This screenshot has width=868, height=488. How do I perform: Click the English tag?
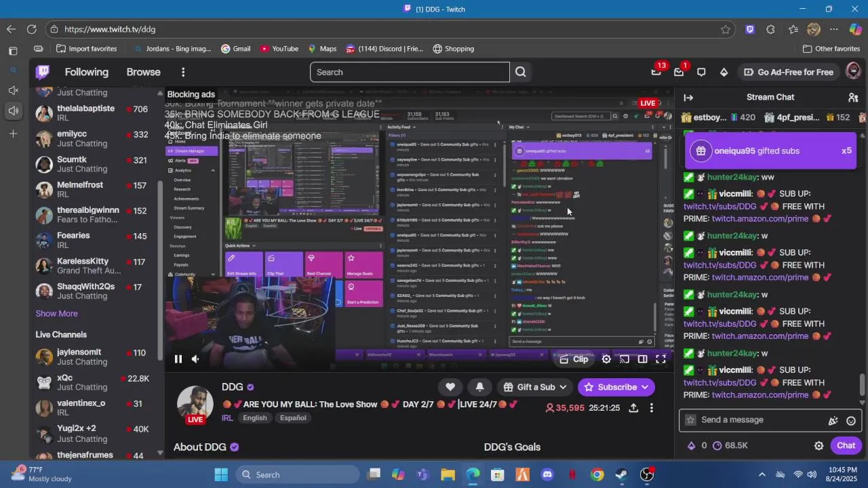tap(255, 418)
